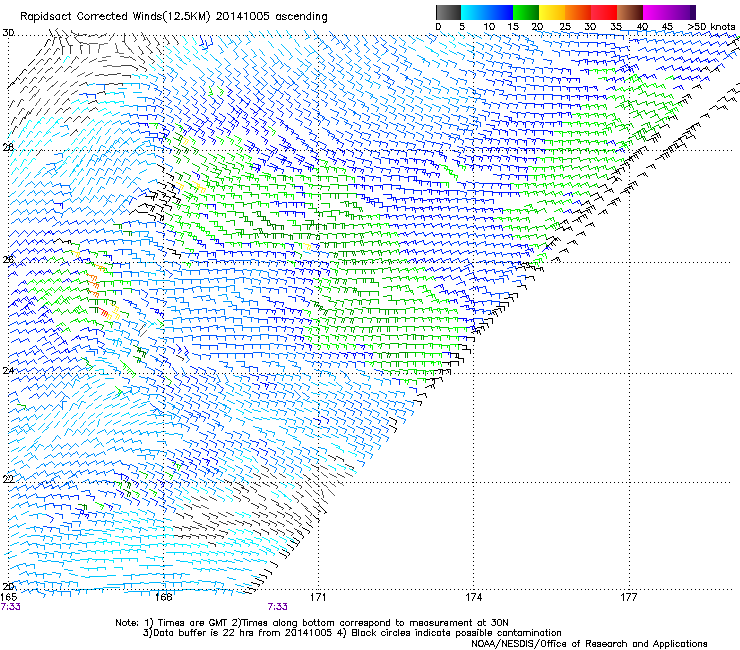Click the latitude label '24'
740x650 pixels.
point(8,371)
